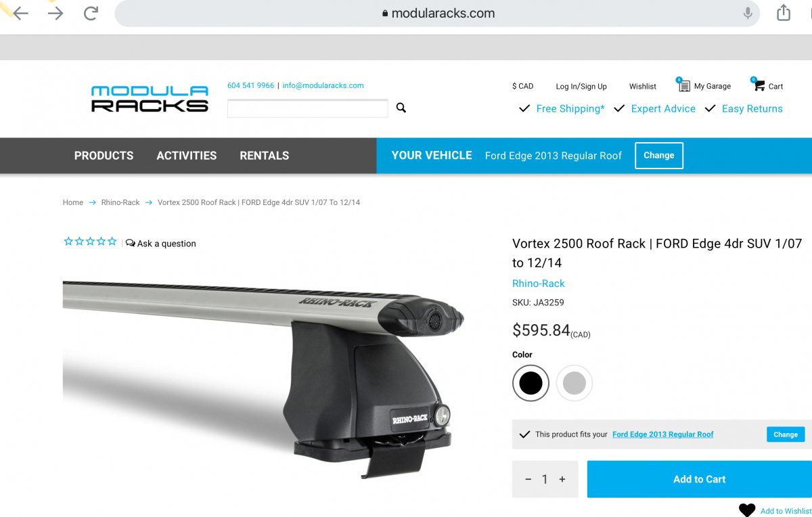
Task: Click the browser forward arrow
Action: point(55,13)
